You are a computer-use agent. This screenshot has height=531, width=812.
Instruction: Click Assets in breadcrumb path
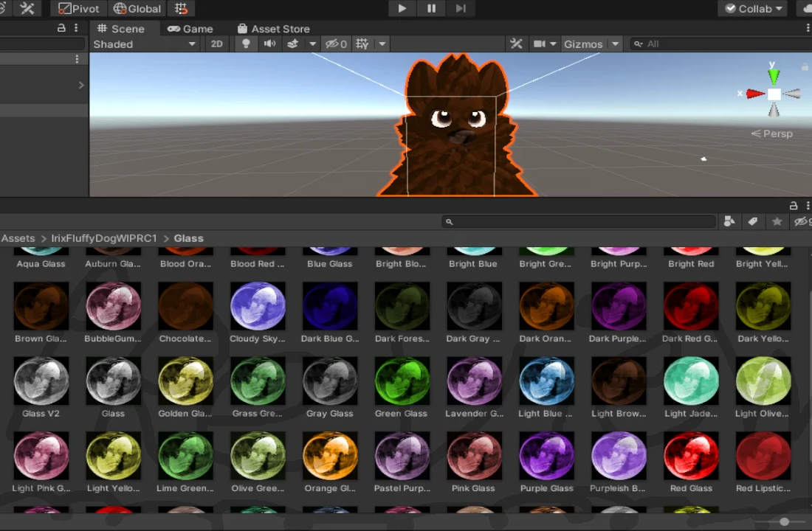pos(18,239)
